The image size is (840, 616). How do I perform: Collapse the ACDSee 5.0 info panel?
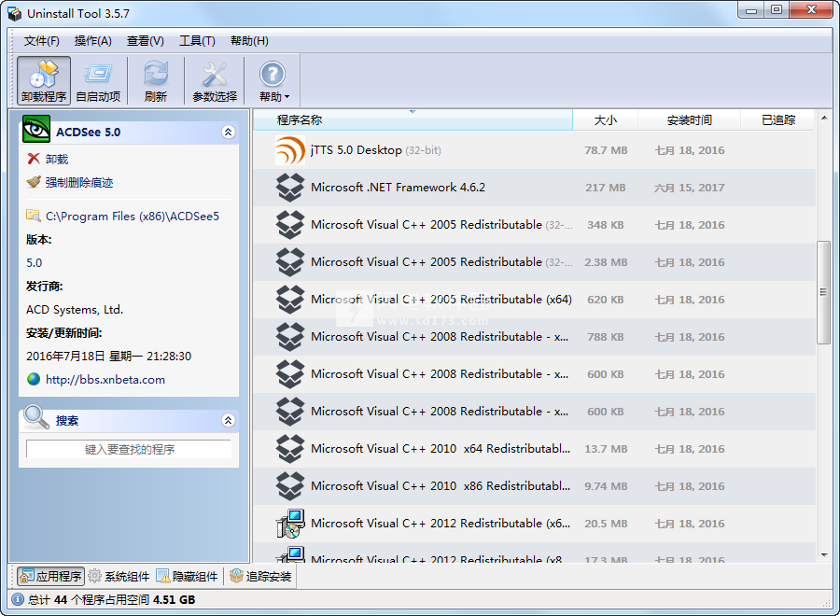click(x=229, y=132)
